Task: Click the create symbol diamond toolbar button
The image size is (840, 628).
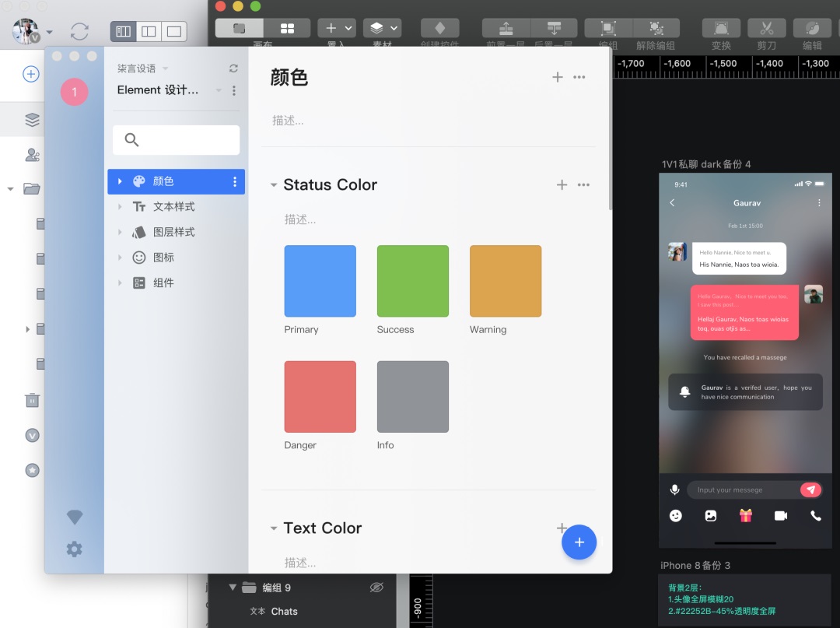Action: click(439, 28)
